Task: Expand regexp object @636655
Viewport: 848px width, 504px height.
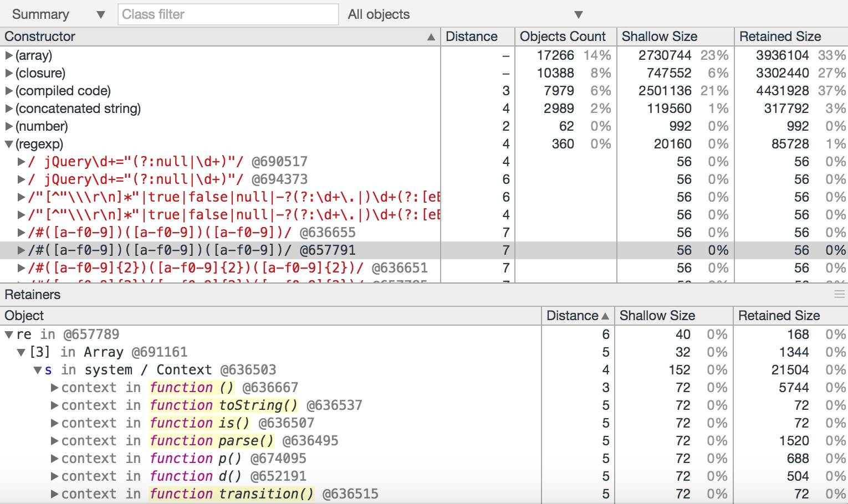Action: click(x=21, y=233)
